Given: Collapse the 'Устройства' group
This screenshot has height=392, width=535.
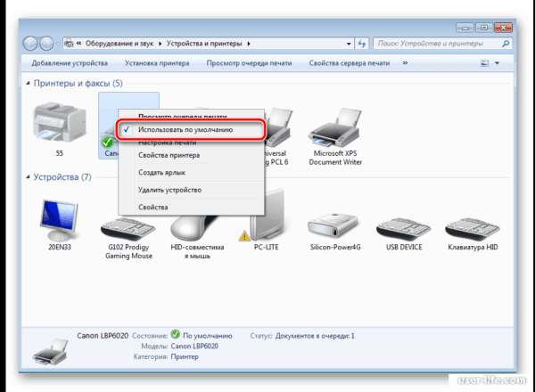Looking at the screenshot, I should tap(29, 177).
